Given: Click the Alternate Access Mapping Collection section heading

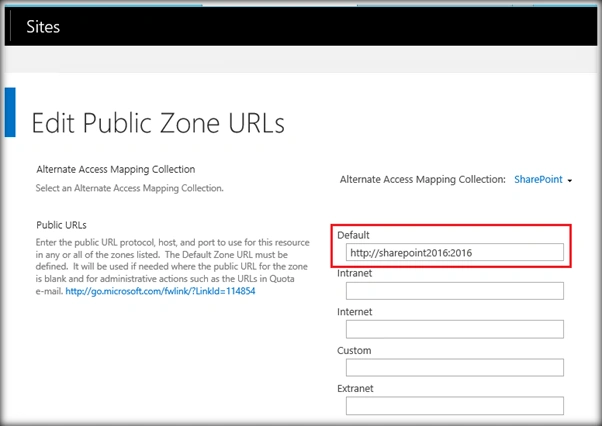Looking at the screenshot, I should [x=116, y=169].
